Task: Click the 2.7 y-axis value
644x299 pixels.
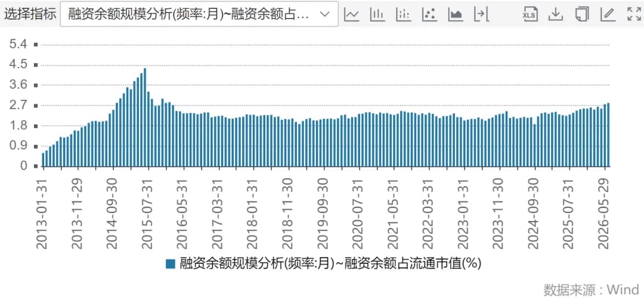Action: pos(18,105)
